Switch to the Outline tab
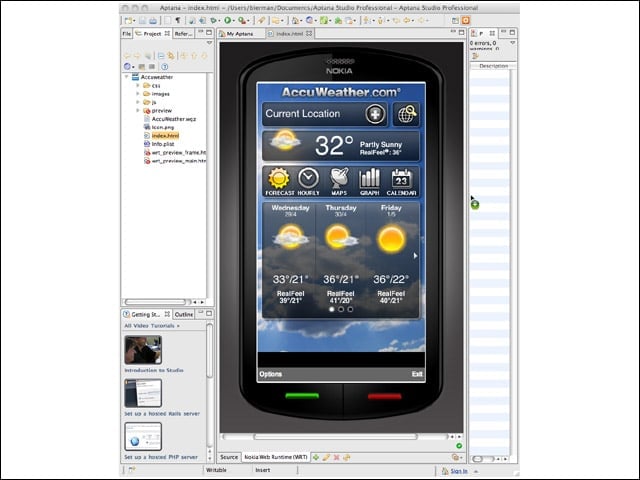The height and width of the screenshot is (480, 640). pos(184,314)
